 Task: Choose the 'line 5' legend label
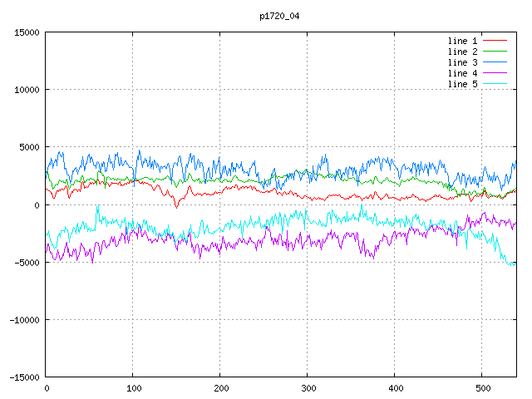tap(463, 84)
